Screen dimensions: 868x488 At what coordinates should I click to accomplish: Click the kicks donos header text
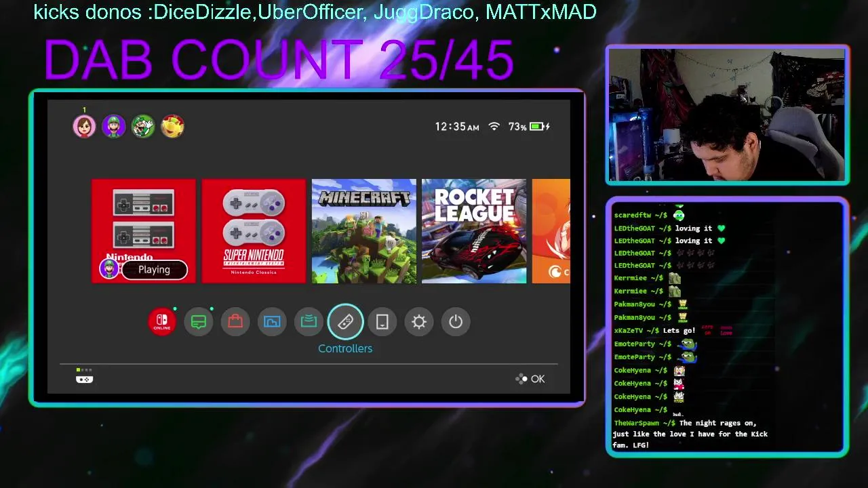coord(315,12)
